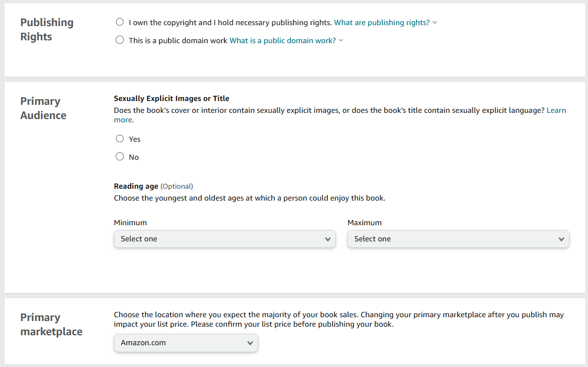Open "What is a public domain work?" link

point(282,40)
